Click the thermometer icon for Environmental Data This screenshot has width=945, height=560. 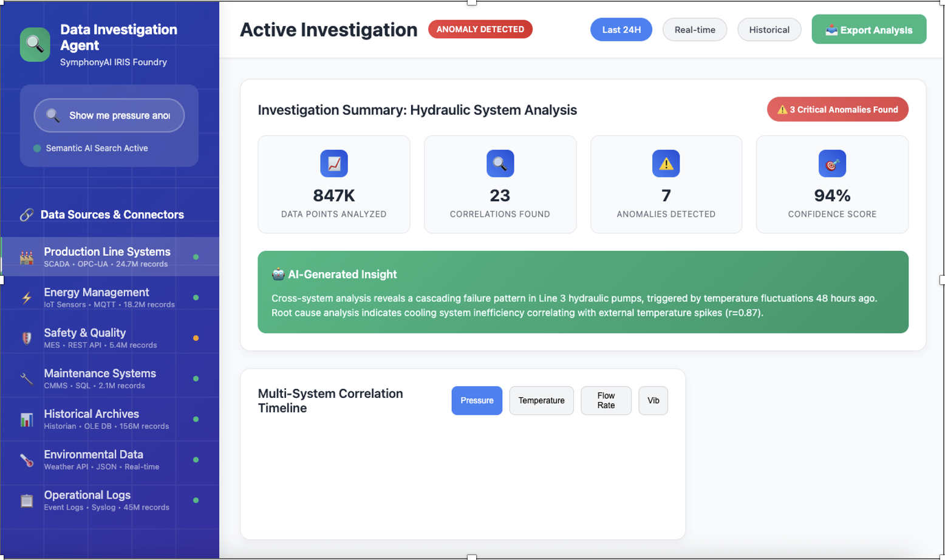[x=26, y=459]
